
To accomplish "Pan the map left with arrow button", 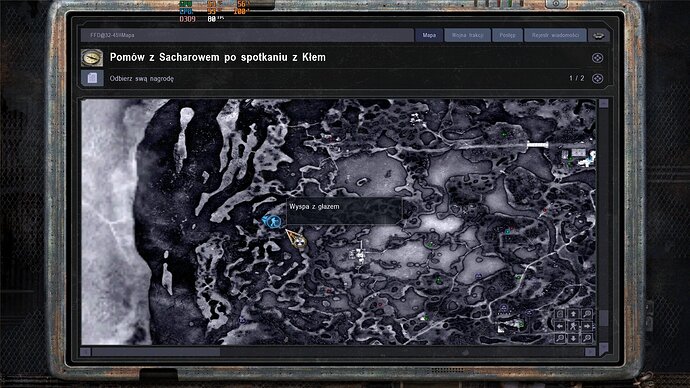I will pyautogui.click(x=560, y=326).
